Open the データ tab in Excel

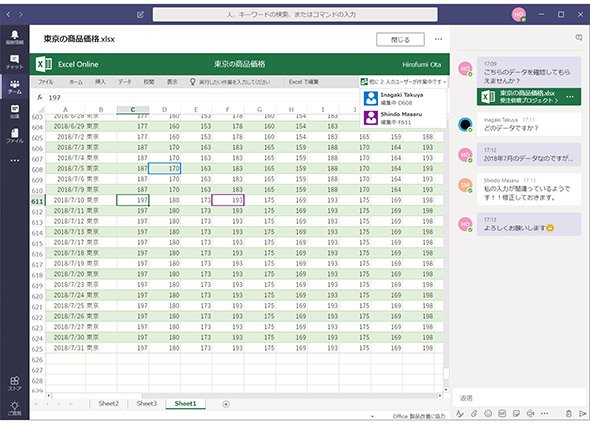[125, 82]
